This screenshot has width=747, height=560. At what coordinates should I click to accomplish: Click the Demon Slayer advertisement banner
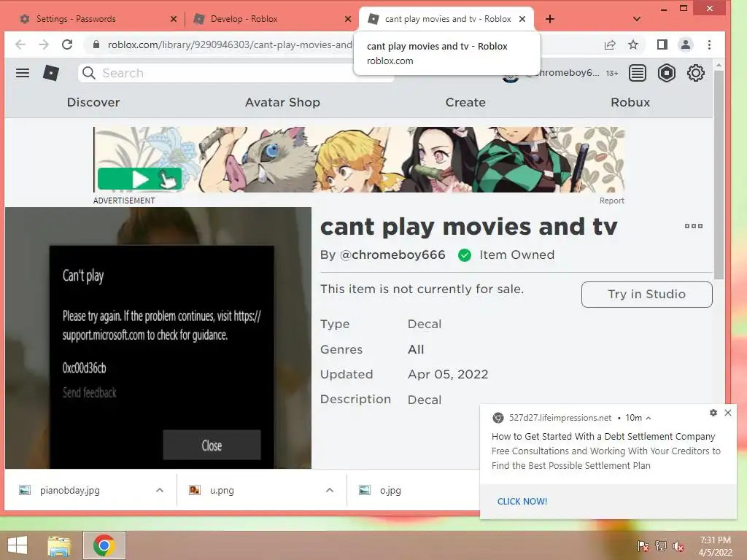[359, 160]
